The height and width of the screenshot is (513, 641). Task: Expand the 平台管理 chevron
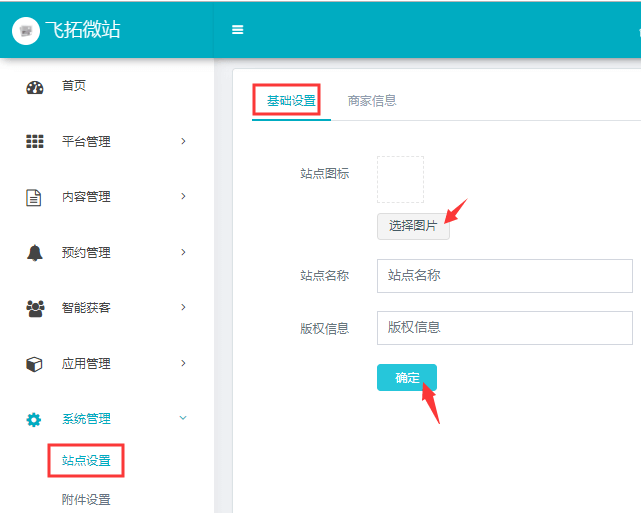click(183, 141)
